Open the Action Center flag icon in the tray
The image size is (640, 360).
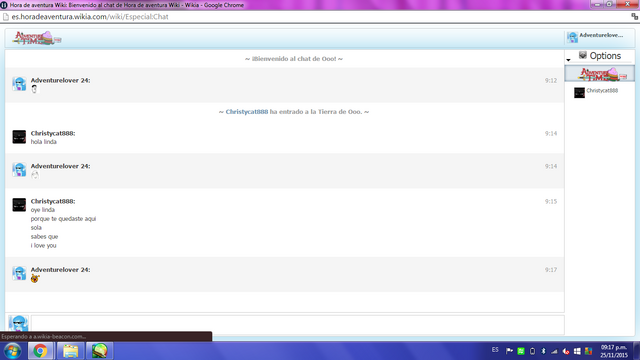[x=509, y=351]
